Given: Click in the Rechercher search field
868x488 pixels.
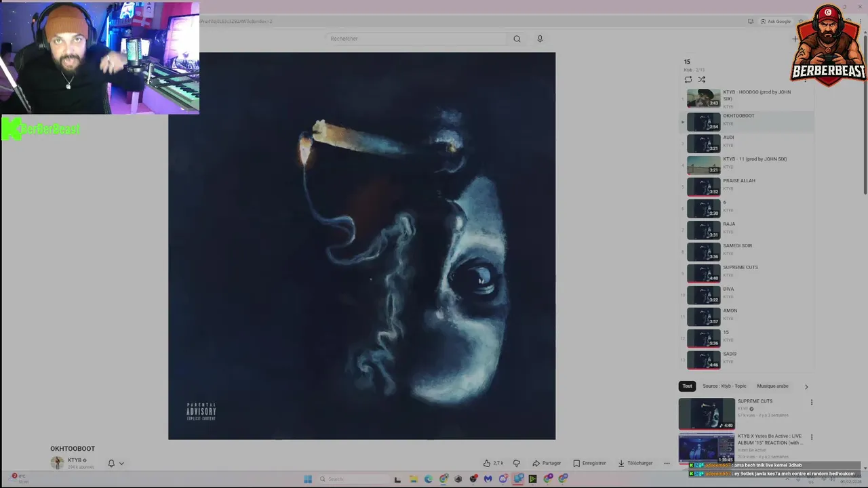Looking at the screenshot, I should [x=415, y=39].
